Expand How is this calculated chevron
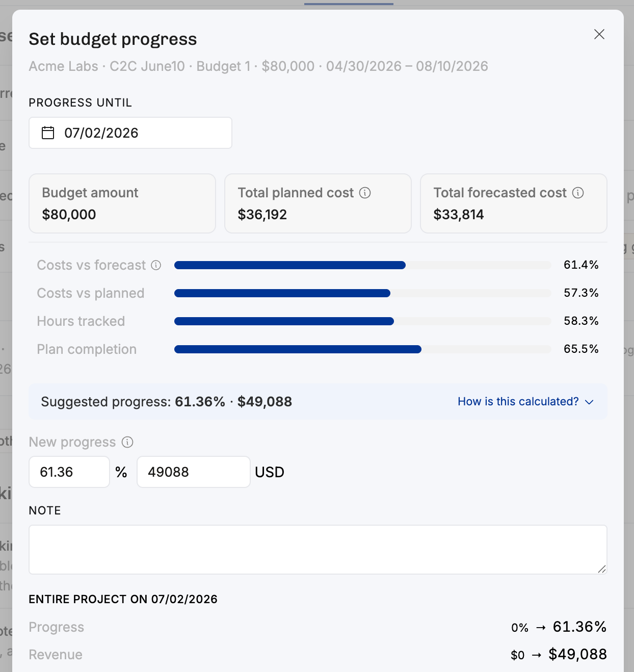This screenshot has height=672, width=634. coord(590,402)
